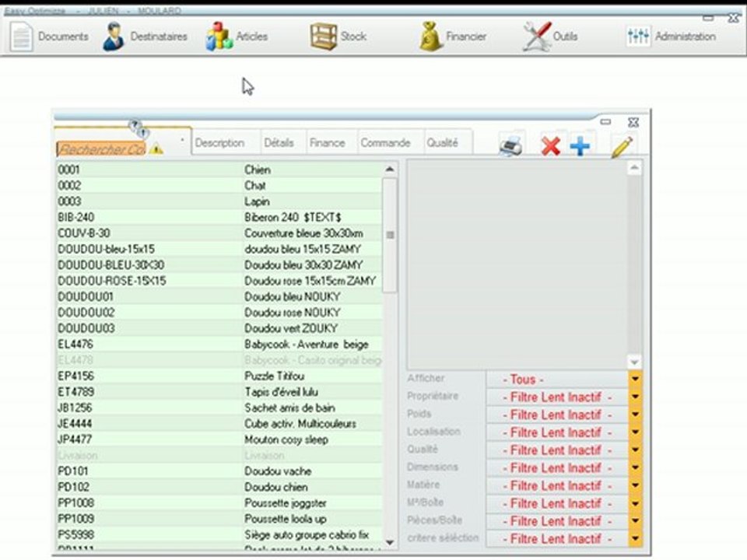The height and width of the screenshot is (560, 747).
Task: Open the Destinataires person icon
Action: point(114,37)
